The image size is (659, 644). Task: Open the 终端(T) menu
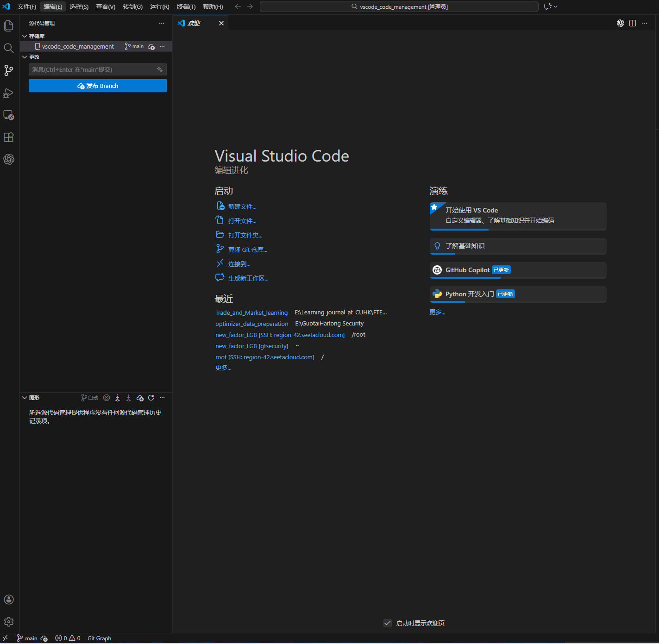(x=186, y=6)
